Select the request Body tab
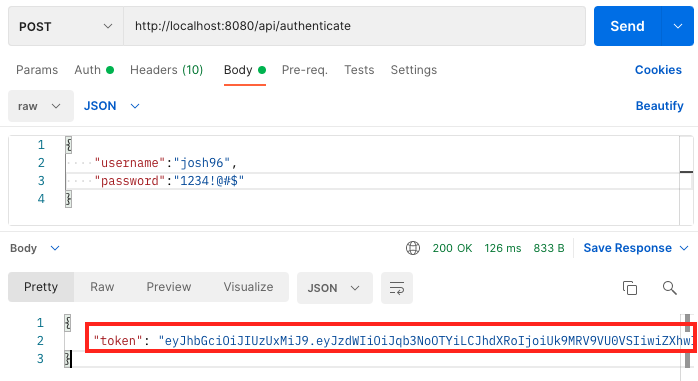The height and width of the screenshot is (381, 698). pyautogui.click(x=244, y=70)
